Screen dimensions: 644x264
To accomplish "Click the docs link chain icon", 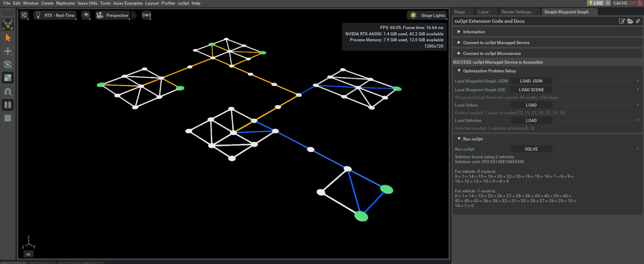I will click(x=638, y=21).
